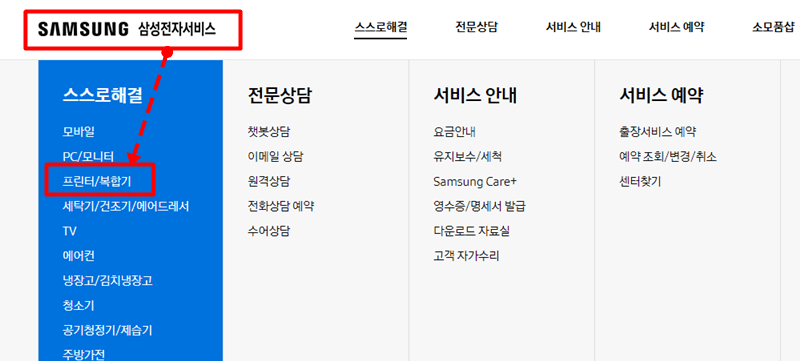Open 센터찾기 page

640,182
